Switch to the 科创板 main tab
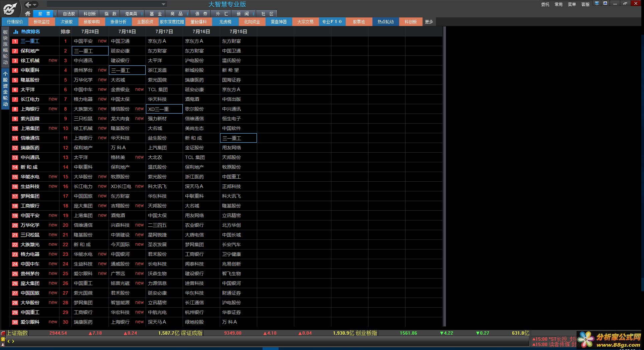 (x=90, y=14)
